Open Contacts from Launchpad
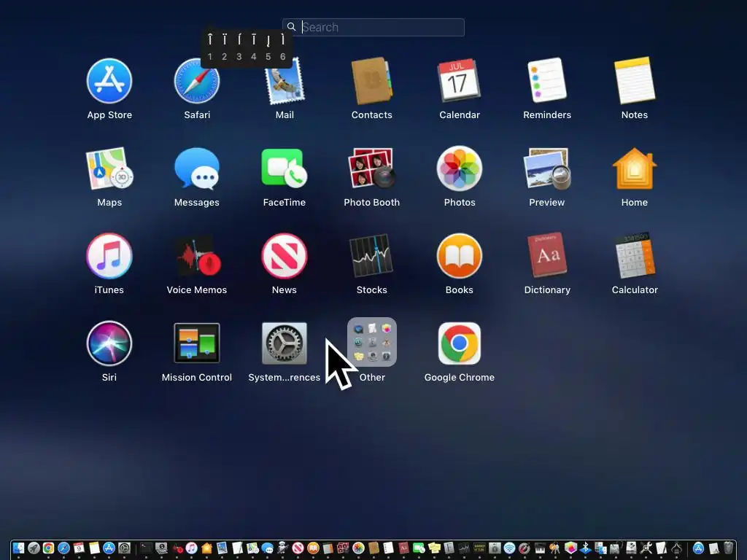Image resolution: width=747 pixels, height=560 pixels. tap(371, 82)
